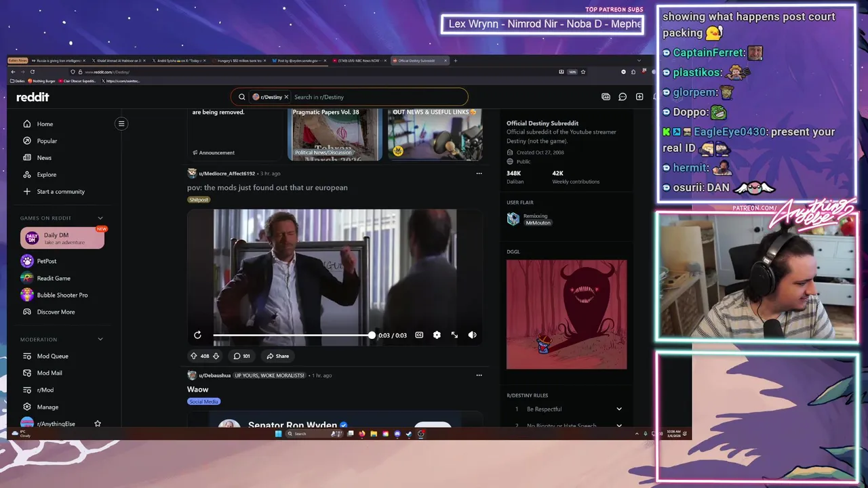Screen dimensions: 868x488
Task: Click the DGGL sidebar image
Action: pyautogui.click(x=566, y=314)
